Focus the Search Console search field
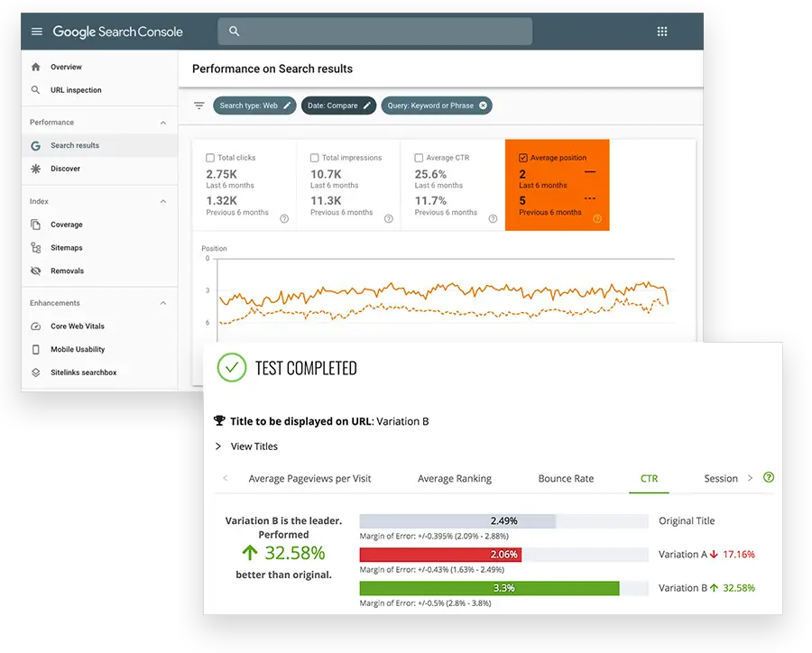 coord(375,32)
